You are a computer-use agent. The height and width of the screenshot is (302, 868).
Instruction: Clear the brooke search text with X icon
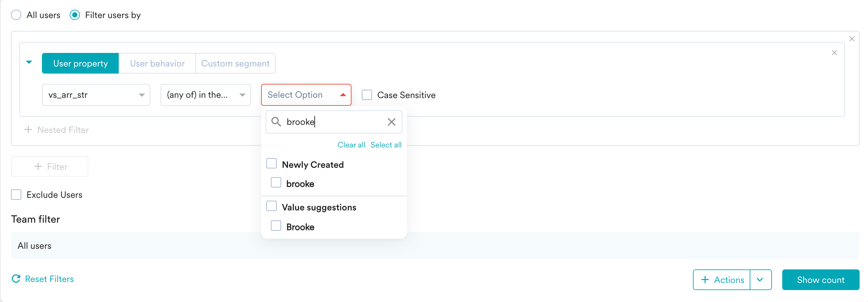391,122
